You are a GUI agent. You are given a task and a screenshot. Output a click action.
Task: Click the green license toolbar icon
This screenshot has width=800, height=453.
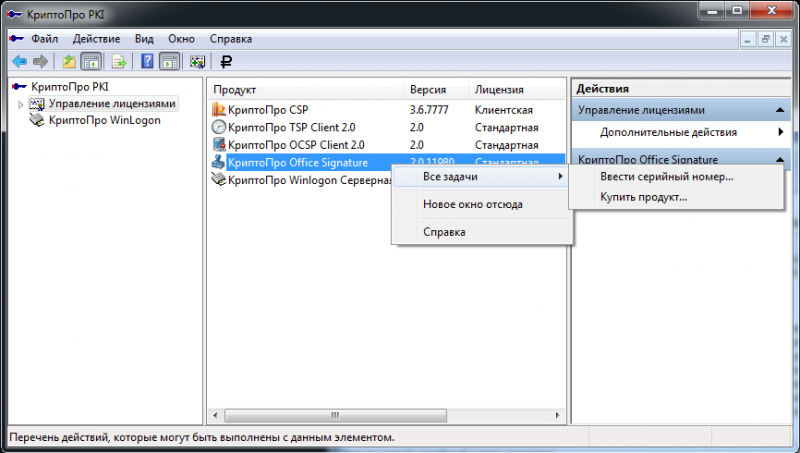click(197, 62)
